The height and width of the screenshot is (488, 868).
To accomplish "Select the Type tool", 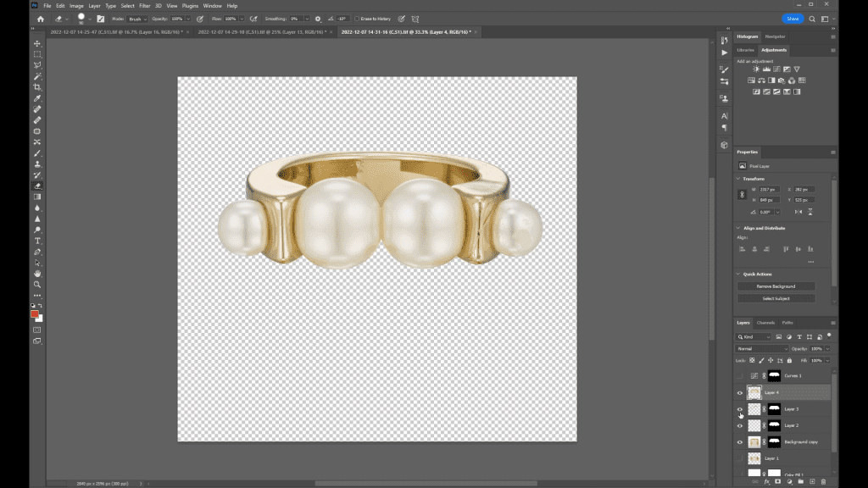I will point(37,241).
